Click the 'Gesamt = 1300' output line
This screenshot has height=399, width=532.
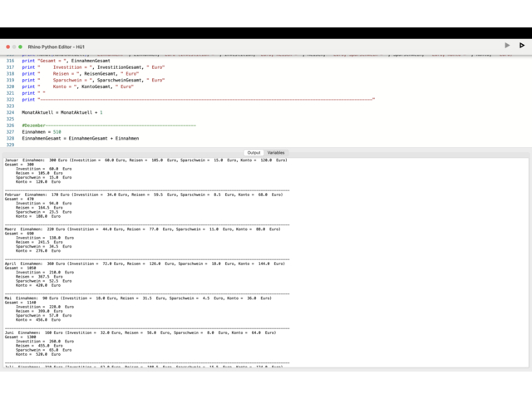pyautogui.click(x=20, y=337)
